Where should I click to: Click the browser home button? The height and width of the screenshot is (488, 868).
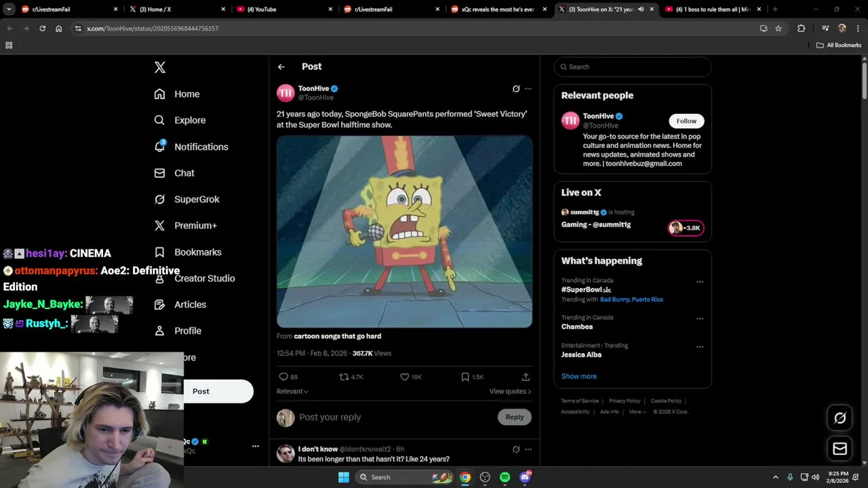pyautogui.click(x=59, y=28)
